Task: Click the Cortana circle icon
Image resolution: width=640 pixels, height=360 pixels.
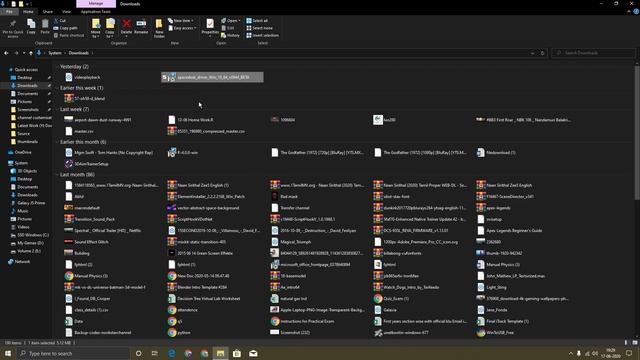Action: tap(138, 353)
